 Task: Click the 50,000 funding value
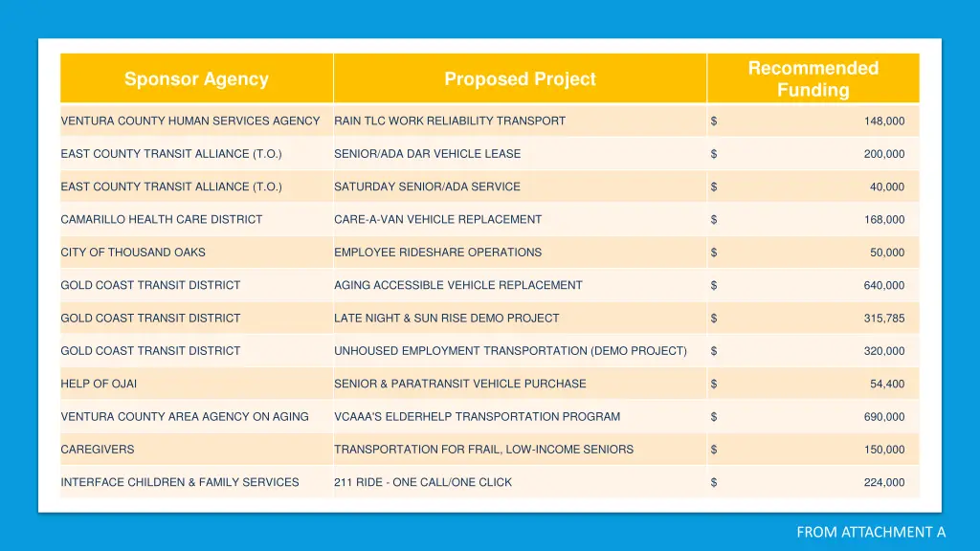point(887,253)
